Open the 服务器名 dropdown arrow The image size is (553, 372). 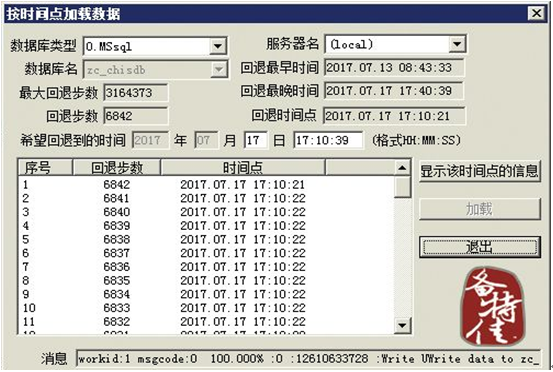pos(457,44)
